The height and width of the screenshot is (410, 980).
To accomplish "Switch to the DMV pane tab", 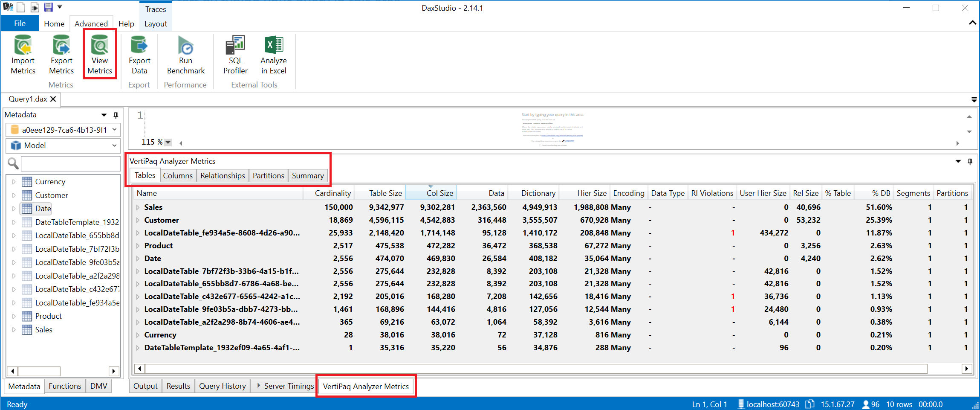I will (x=98, y=386).
